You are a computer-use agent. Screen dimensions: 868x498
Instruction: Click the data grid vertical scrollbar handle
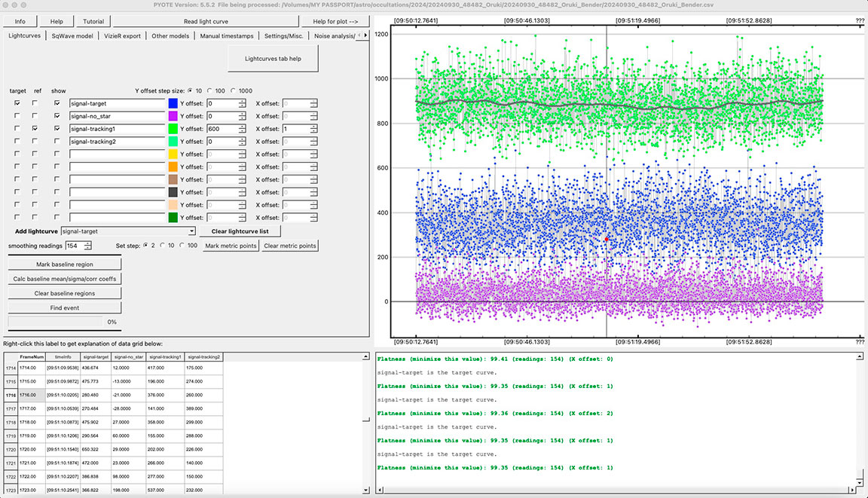[x=366, y=420]
